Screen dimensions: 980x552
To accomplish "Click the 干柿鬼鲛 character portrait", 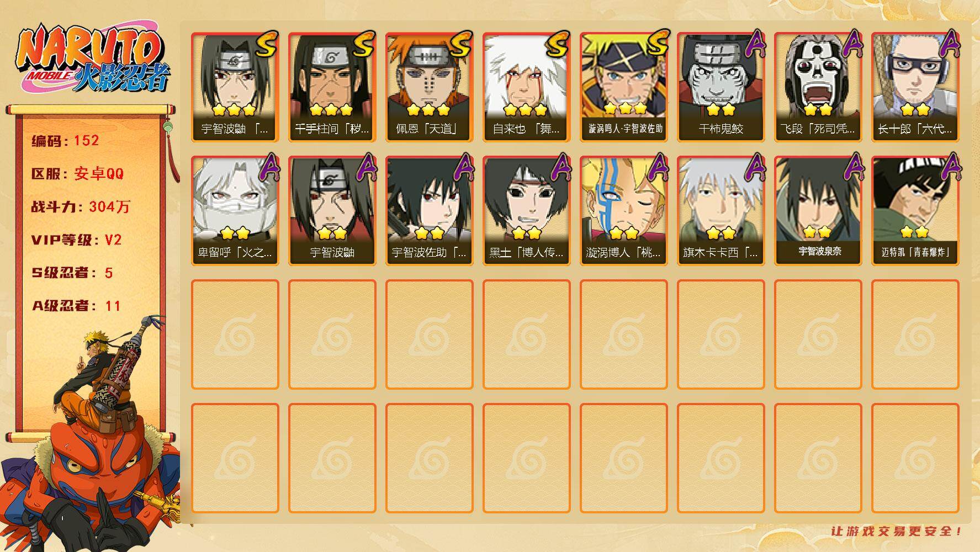I will [721, 87].
